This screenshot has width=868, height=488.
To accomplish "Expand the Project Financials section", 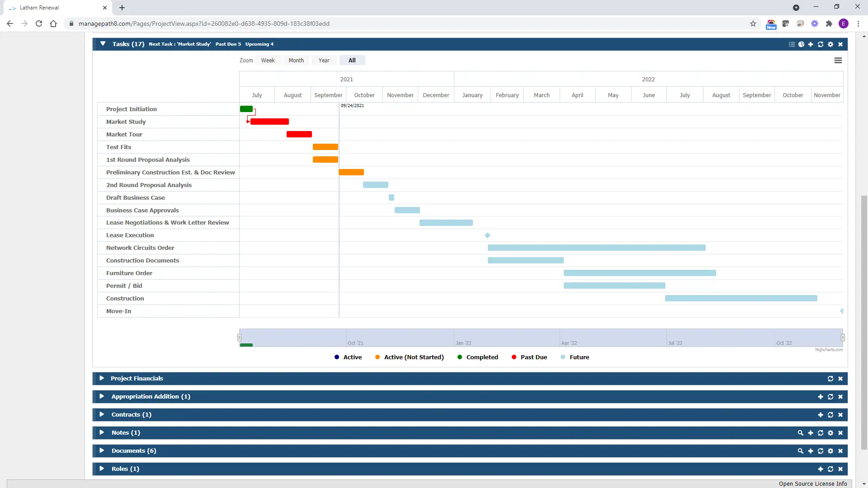I will pos(102,378).
